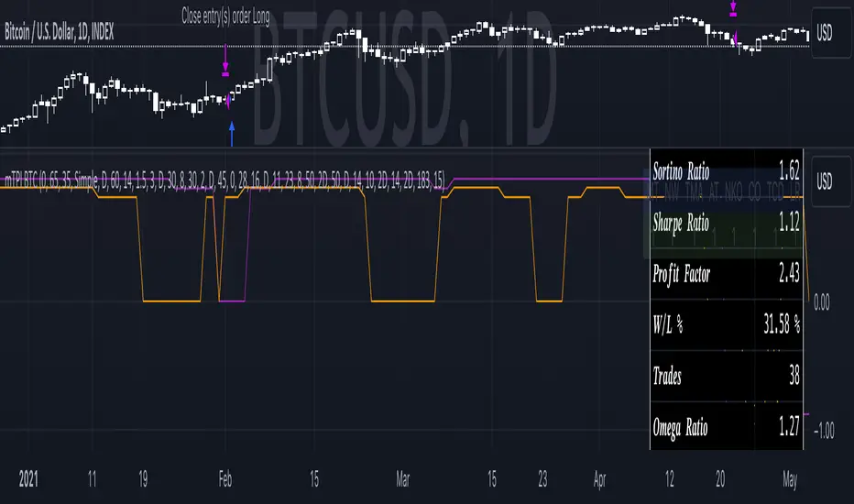The width and height of the screenshot is (854, 504).
Task: Click the Sortino Ratio label
Action: (x=681, y=171)
